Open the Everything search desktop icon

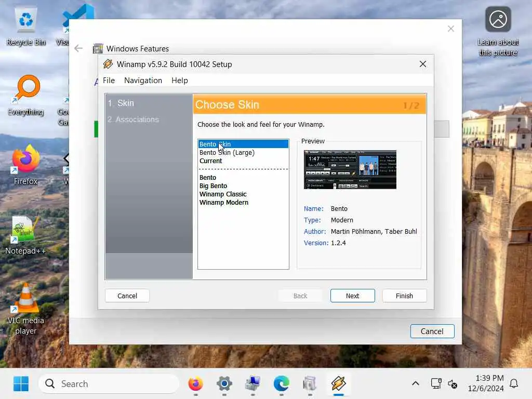coord(26,96)
